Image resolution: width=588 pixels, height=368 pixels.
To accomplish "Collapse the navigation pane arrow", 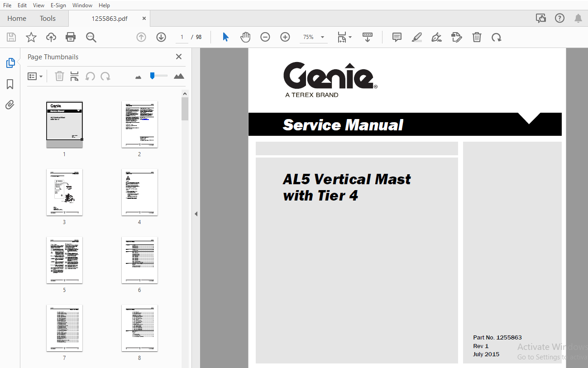I will (196, 214).
